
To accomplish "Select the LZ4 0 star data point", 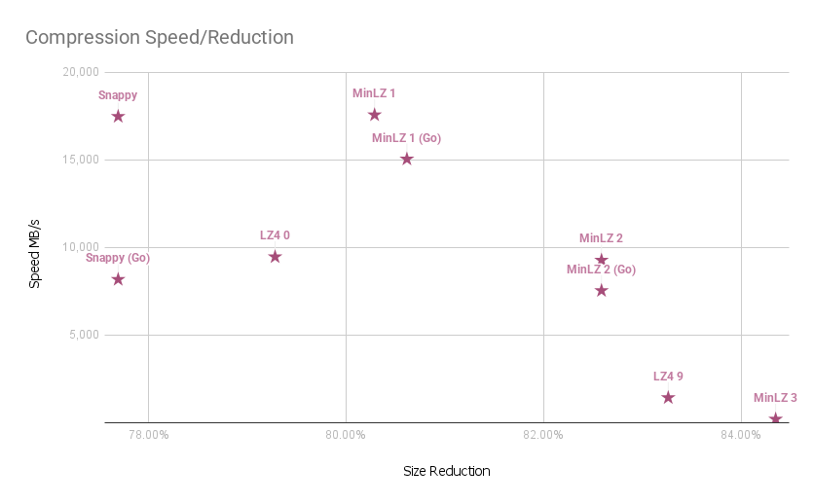I will coord(275,256).
